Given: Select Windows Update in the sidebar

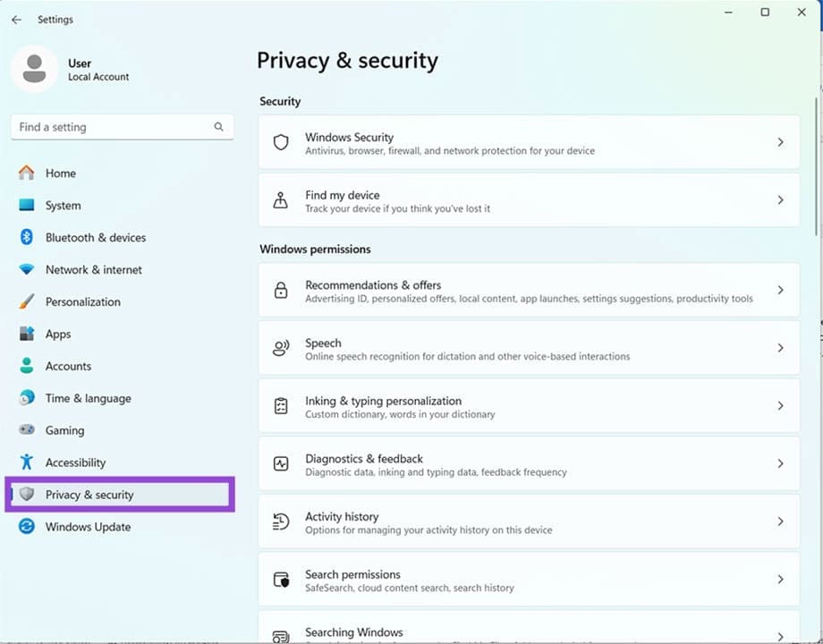Looking at the screenshot, I should 88,527.
